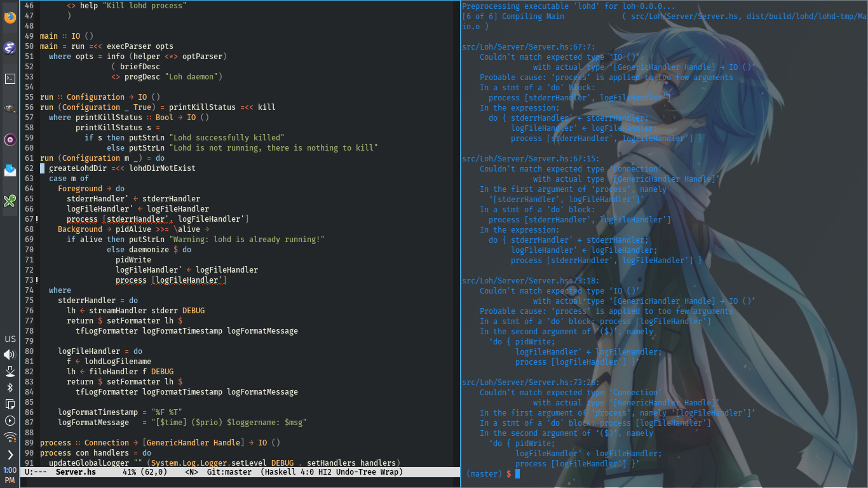Click the U:--- buffer status in the modeline

[36, 472]
